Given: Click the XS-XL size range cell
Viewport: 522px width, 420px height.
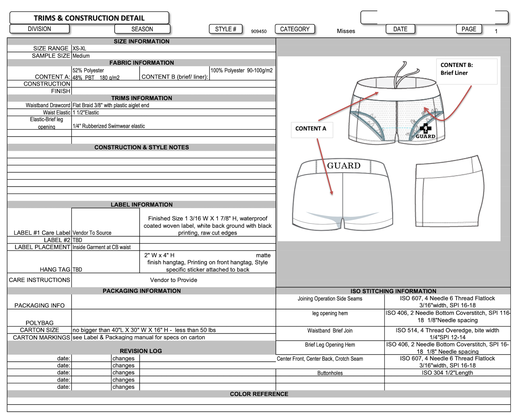Looking at the screenshot, I should 80,48.
